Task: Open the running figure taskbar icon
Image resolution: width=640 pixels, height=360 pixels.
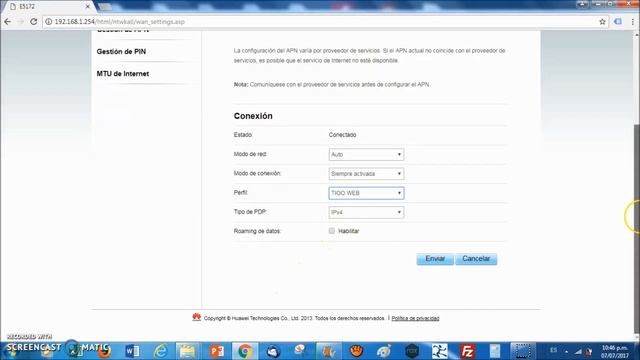Action: [x=440, y=351]
